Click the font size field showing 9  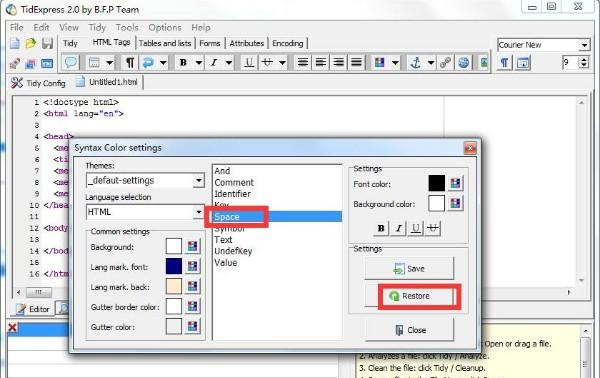[570, 62]
